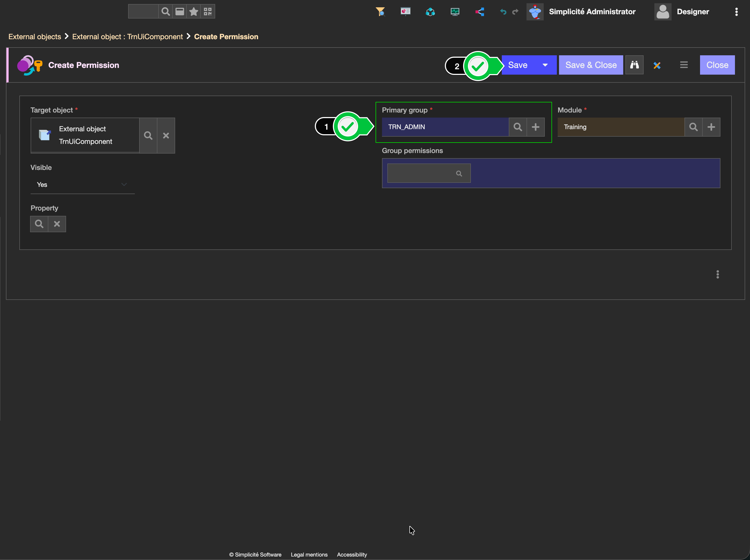Click the binoculars icon in form header

pos(634,65)
